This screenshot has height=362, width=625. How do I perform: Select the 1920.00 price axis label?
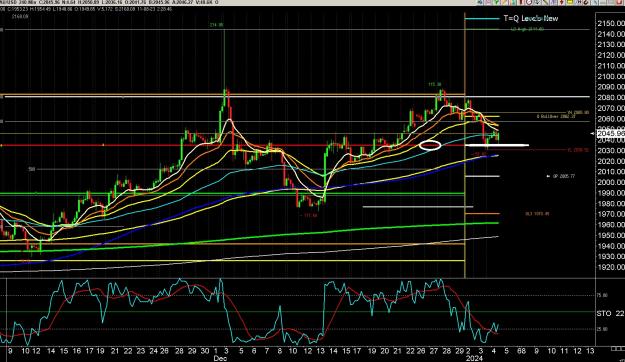click(x=611, y=267)
